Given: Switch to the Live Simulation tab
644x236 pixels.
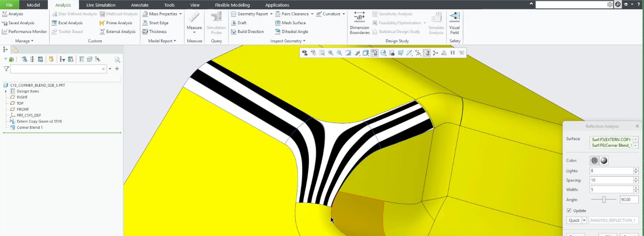Looking at the screenshot, I should [x=101, y=5].
